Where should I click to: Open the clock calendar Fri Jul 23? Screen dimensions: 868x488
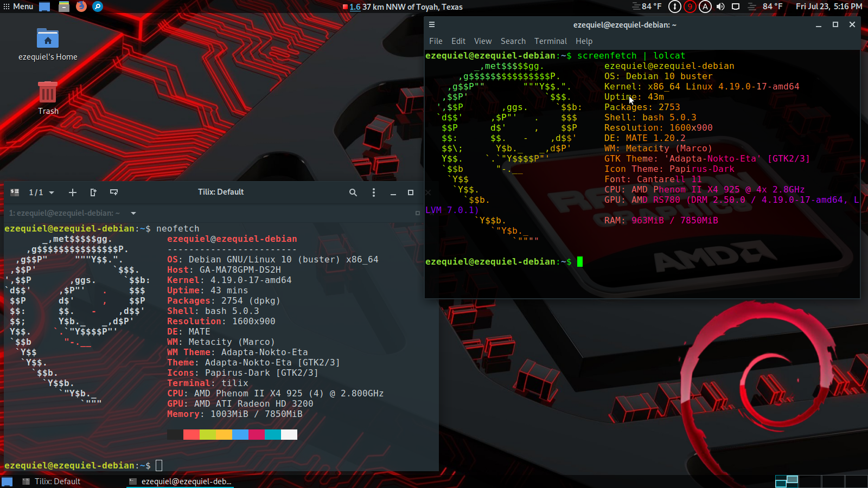pyautogui.click(x=828, y=7)
